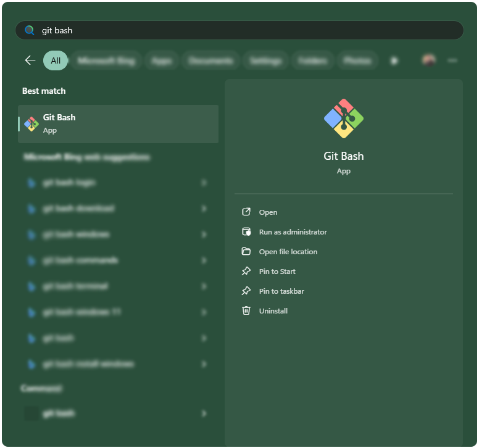Open the three-dot more options menu
The height and width of the screenshot is (448, 479).
(x=452, y=60)
